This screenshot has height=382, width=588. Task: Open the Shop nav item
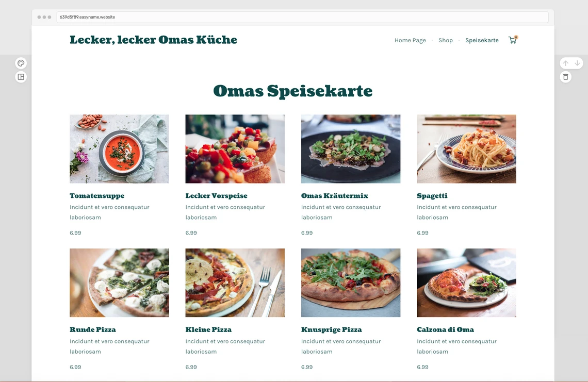coord(446,40)
